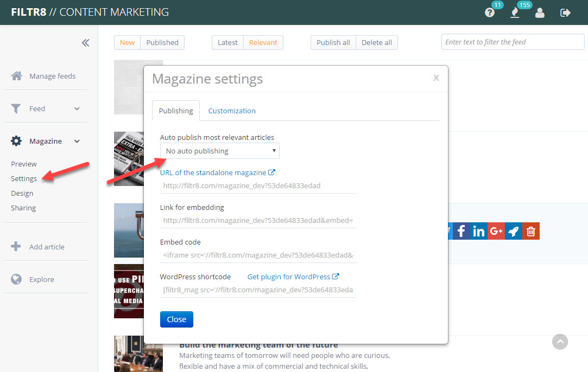
Task: Click the logout icon in header
Action: 565,12
